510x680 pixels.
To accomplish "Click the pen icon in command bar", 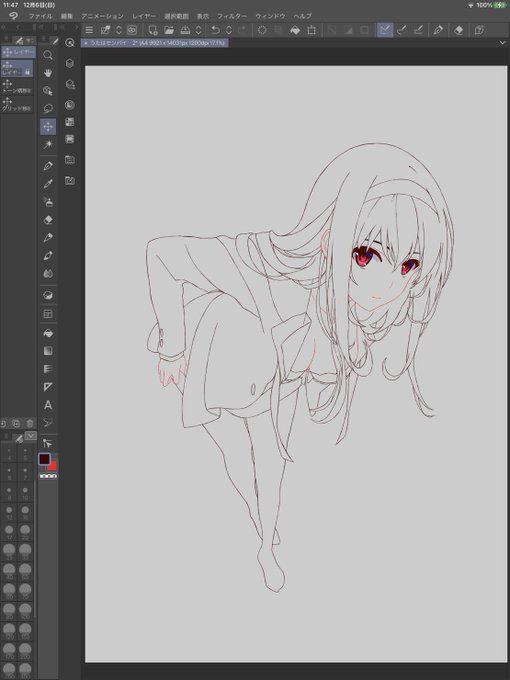I will (x=438, y=30).
